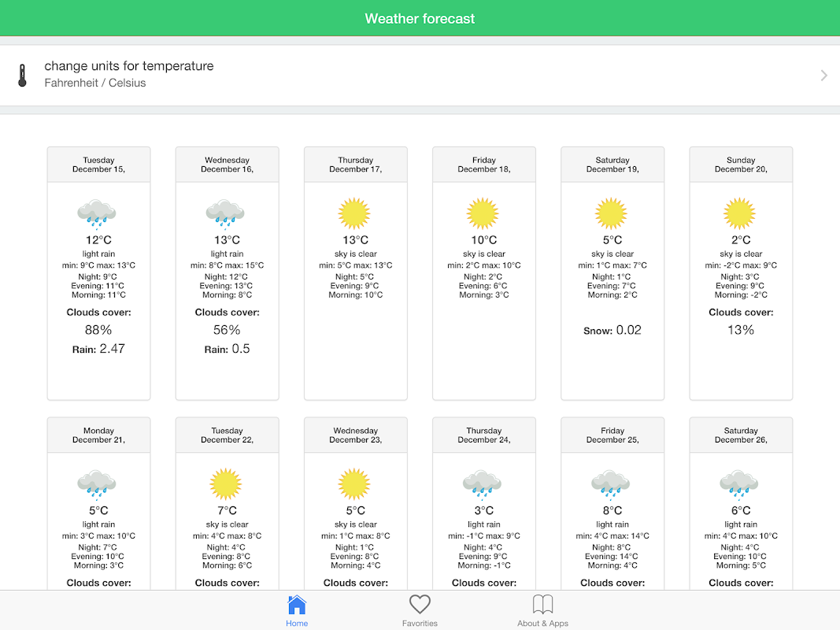Image resolution: width=840 pixels, height=630 pixels.
Task: Click sun icon for Saturday December 19
Action: (611, 213)
